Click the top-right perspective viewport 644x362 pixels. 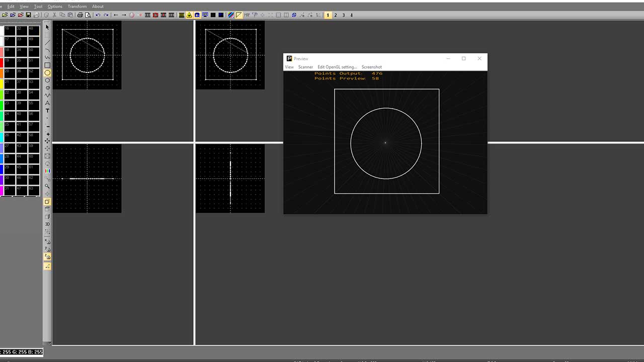230,55
